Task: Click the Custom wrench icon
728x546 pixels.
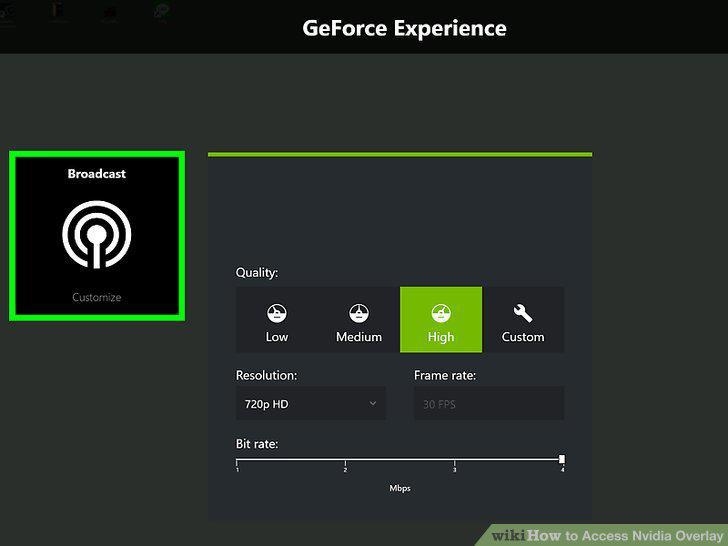Action: point(523,313)
